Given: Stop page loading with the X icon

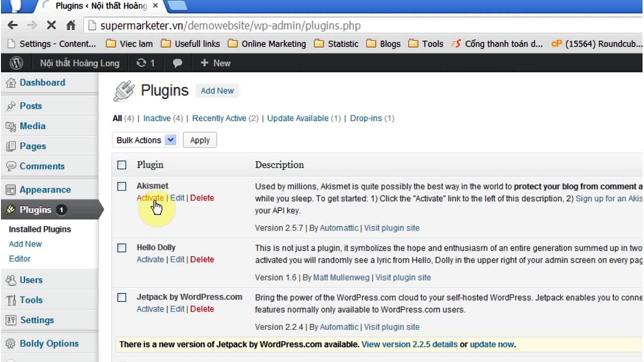Looking at the screenshot, I should coord(51,25).
